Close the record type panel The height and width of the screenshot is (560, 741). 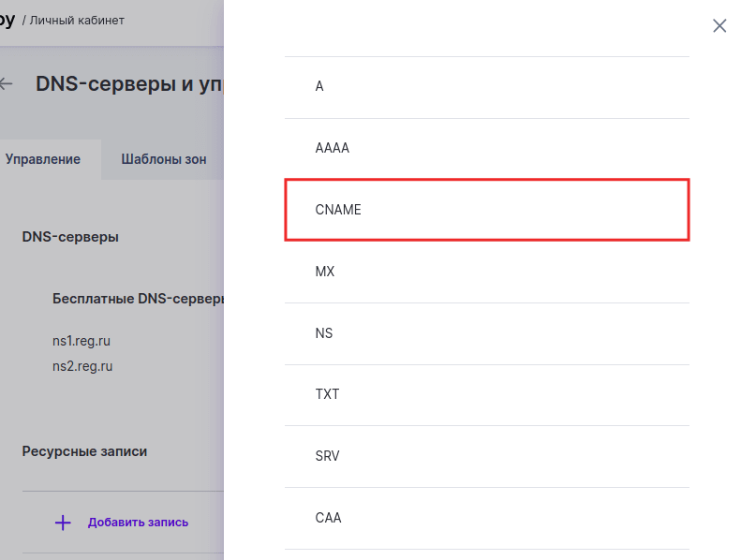tap(719, 25)
